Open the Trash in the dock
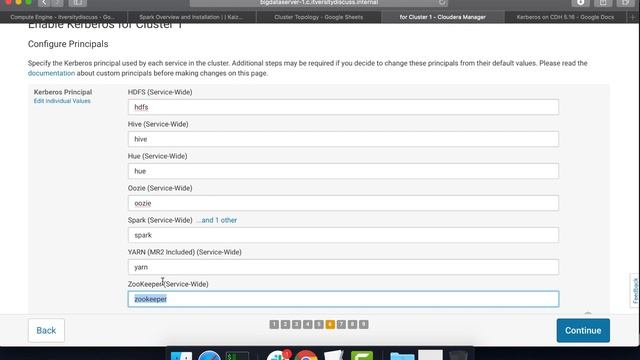The width and height of the screenshot is (640, 360). 458,355
